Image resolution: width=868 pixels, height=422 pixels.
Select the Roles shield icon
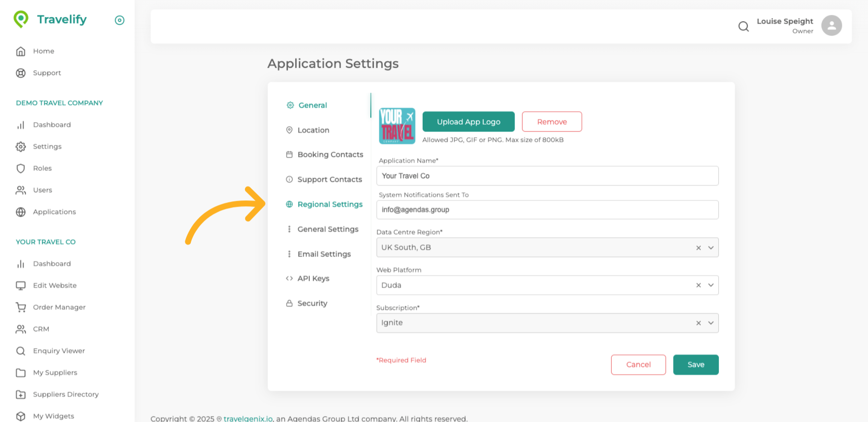[21, 168]
